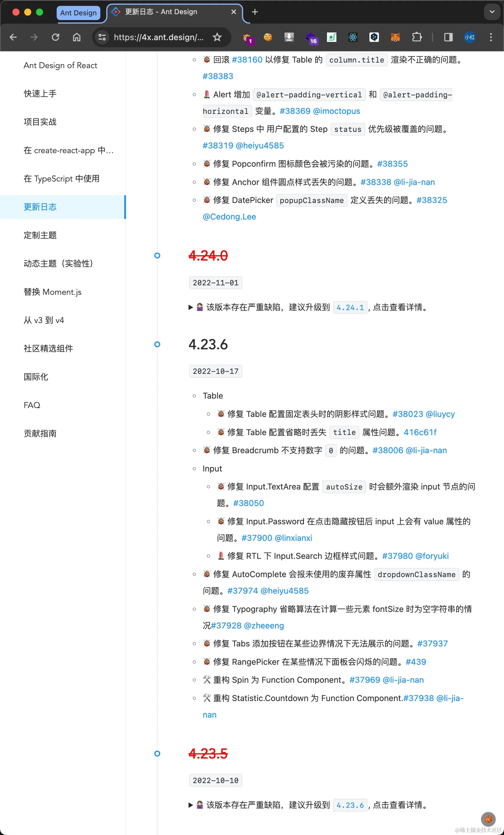Open contributor link @Cedong.Lee
Viewport: 504px width, 835px height.
point(230,217)
